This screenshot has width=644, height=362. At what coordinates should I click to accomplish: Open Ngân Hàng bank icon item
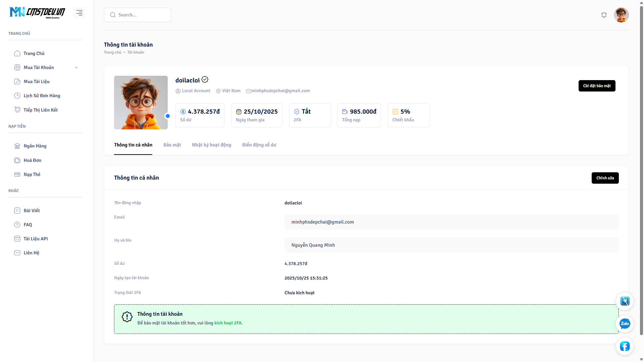point(17,146)
